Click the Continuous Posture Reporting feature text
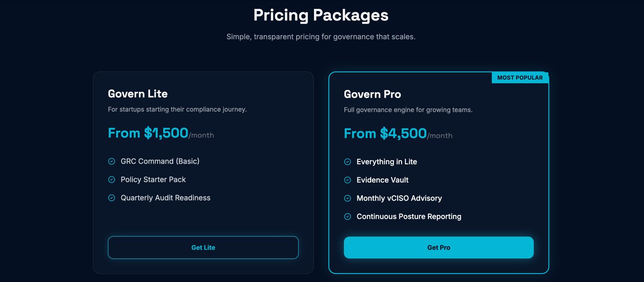This screenshot has width=644, height=282. tap(409, 217)
